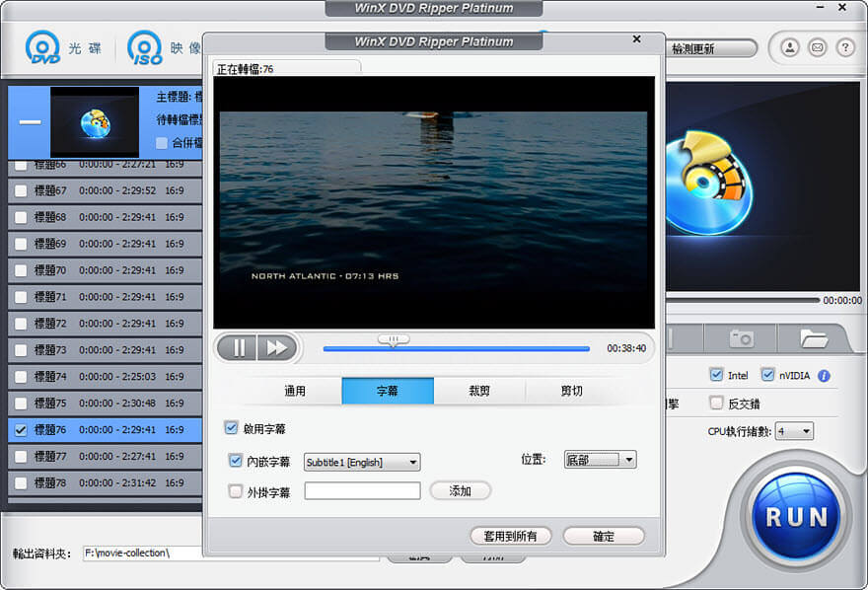Click the user account icon
Screen dimensions: 868x590
point(790,48)
